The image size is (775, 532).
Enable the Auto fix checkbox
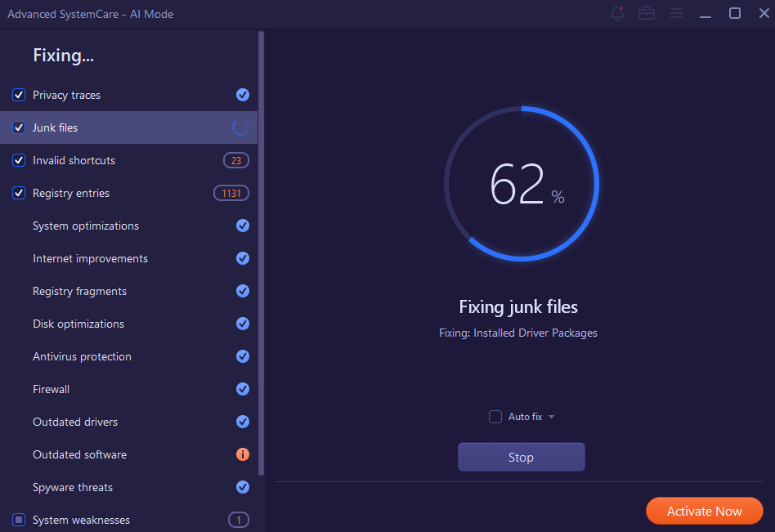495,417
